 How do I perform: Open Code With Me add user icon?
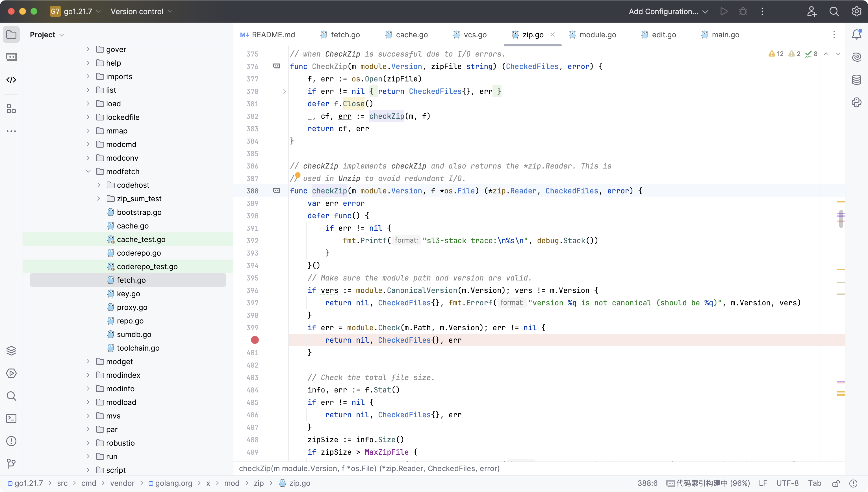(811, 12)
